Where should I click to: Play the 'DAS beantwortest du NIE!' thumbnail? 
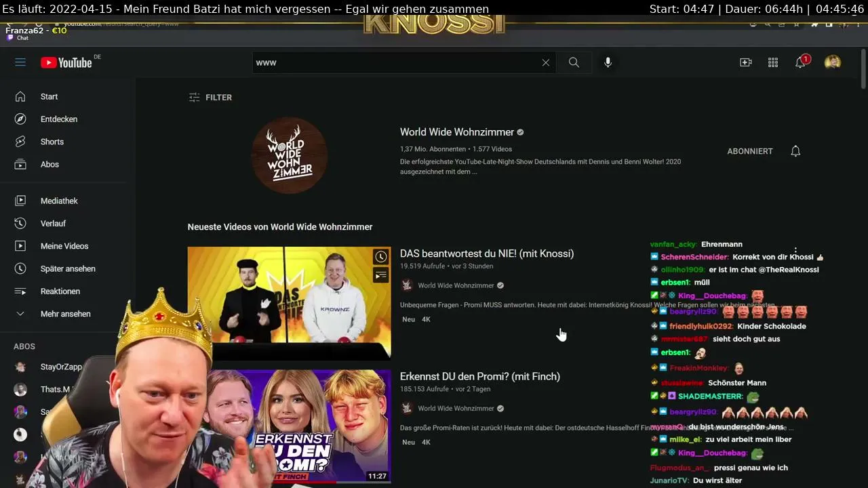coord(290,303)
